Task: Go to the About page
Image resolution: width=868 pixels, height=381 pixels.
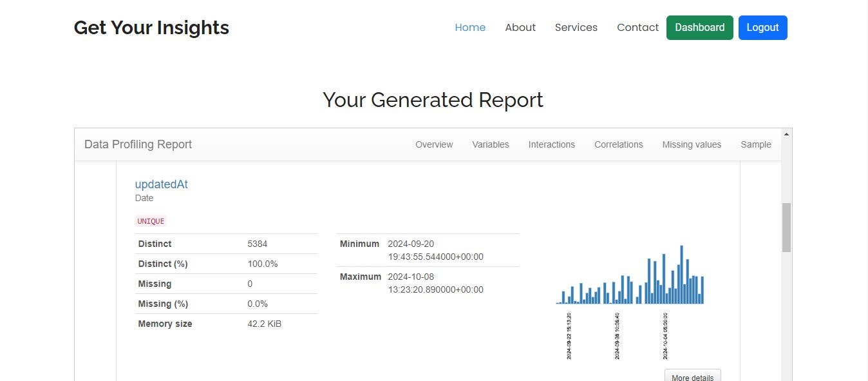Action: pos(520,27)
